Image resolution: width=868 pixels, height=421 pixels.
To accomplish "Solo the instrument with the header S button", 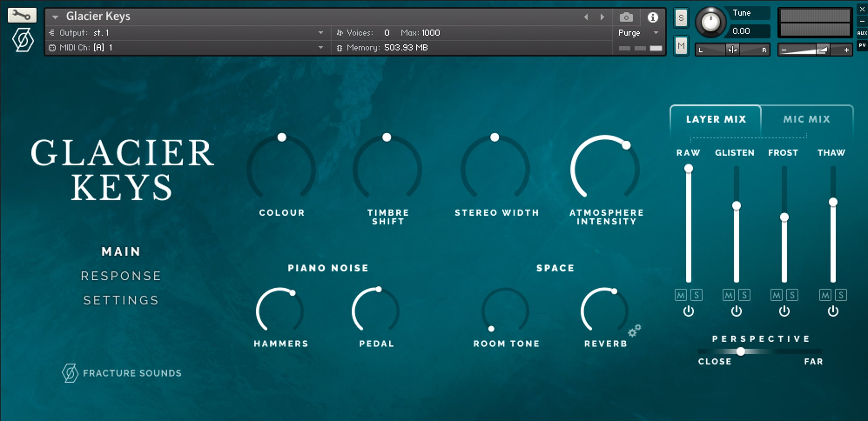I will click(681, 18).
